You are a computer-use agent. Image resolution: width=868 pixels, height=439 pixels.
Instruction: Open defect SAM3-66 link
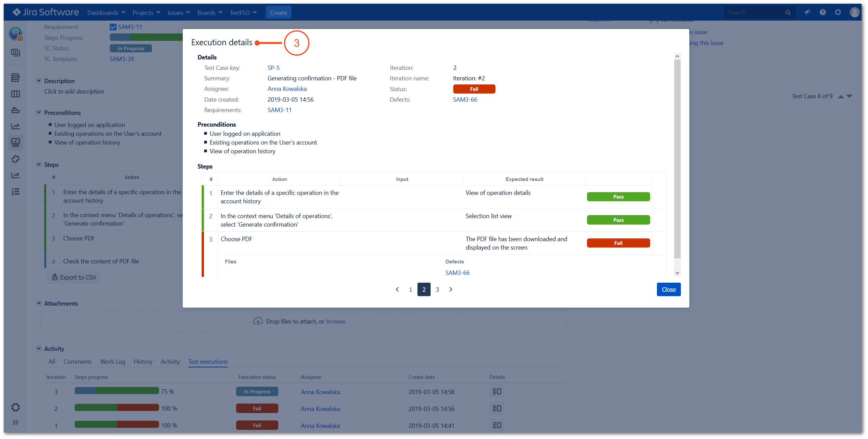click(x=465, y=99)
